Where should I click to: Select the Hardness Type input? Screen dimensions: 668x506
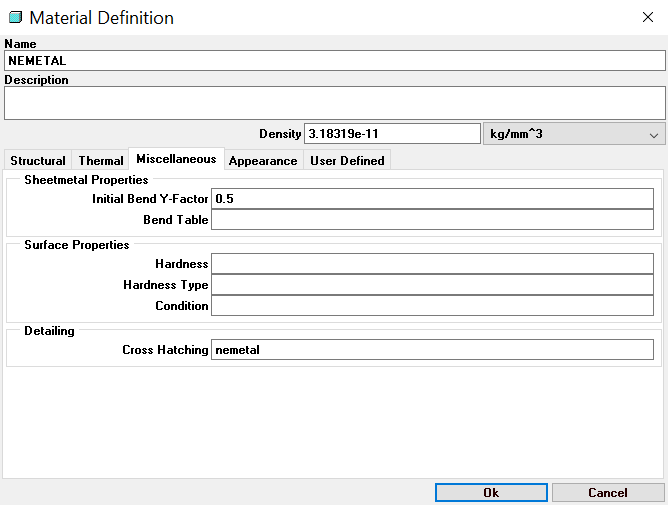432,285
